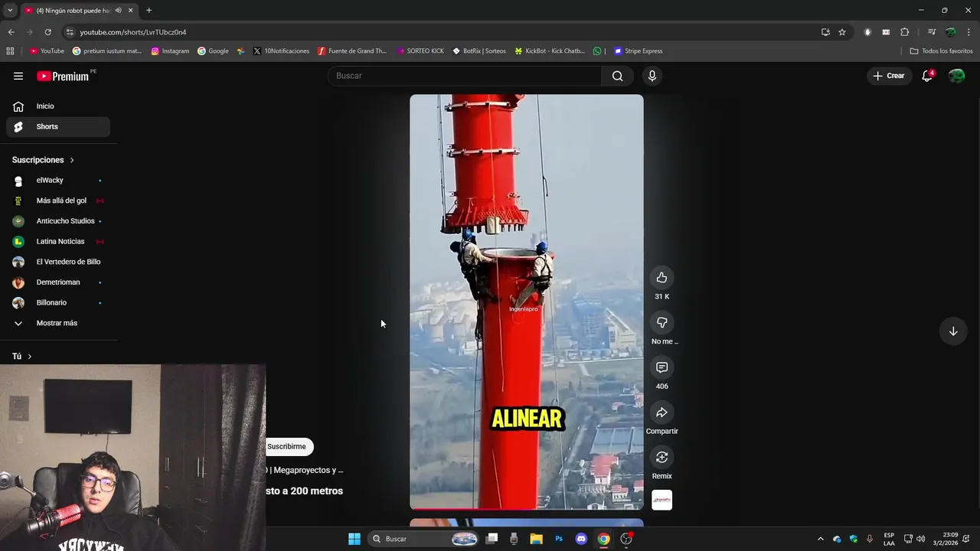Open the notifications bell

click(927, 76)
